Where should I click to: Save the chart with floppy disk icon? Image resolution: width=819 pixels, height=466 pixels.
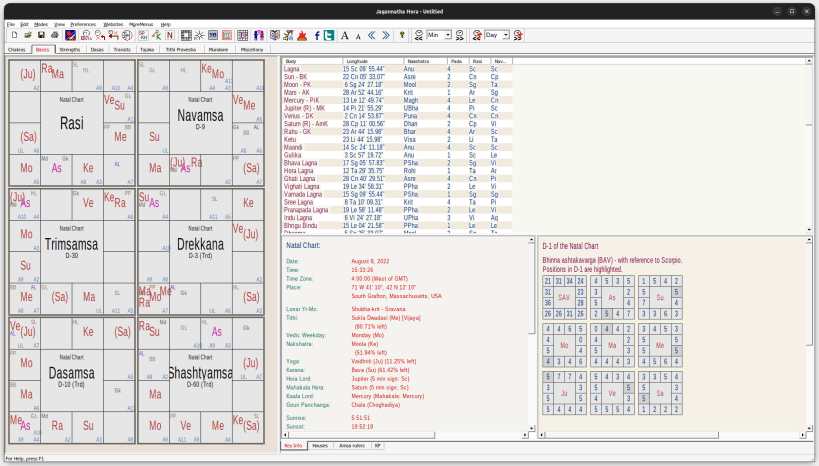coord(41,36)
